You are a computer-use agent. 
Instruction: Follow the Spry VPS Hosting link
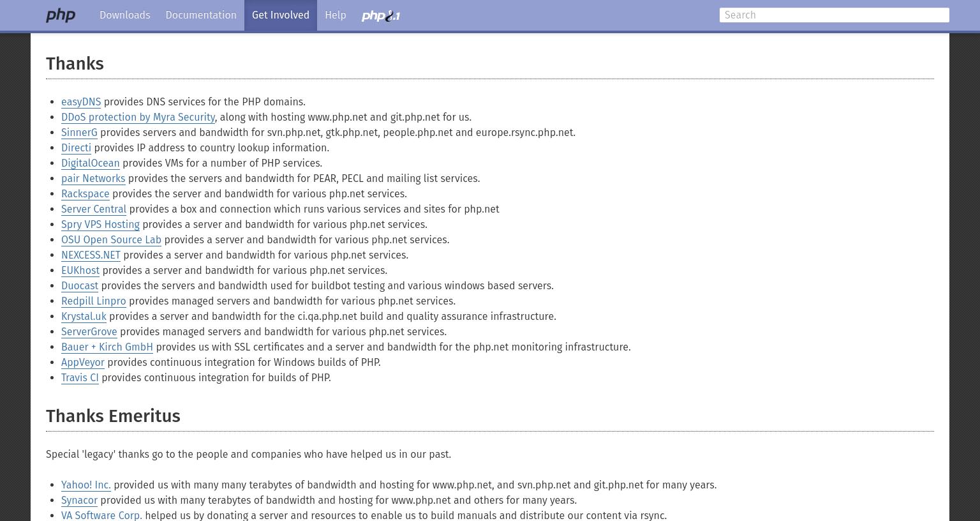click(x=100, y=225)
